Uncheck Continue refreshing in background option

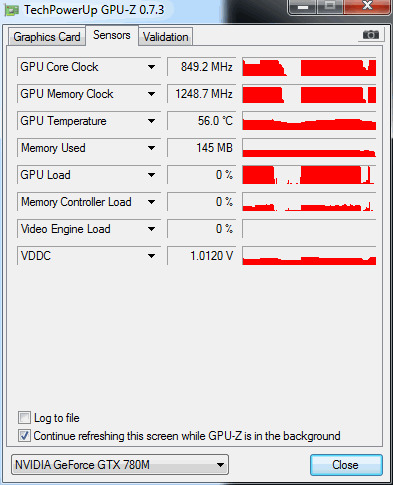[x=24, y=436]
